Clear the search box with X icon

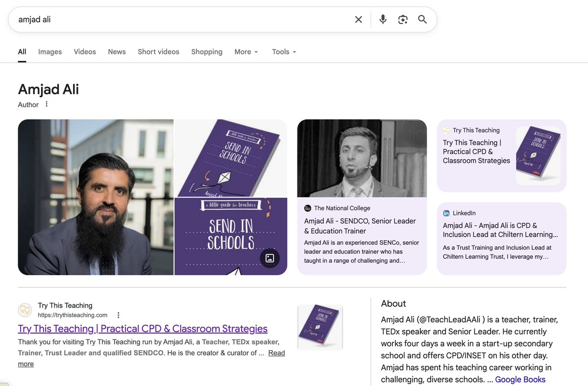359,20
